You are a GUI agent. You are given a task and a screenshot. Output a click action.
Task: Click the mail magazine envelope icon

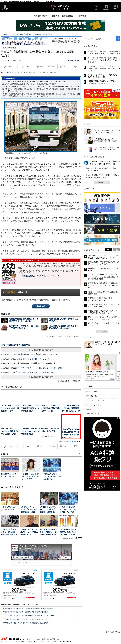click(x=86, y=163)
